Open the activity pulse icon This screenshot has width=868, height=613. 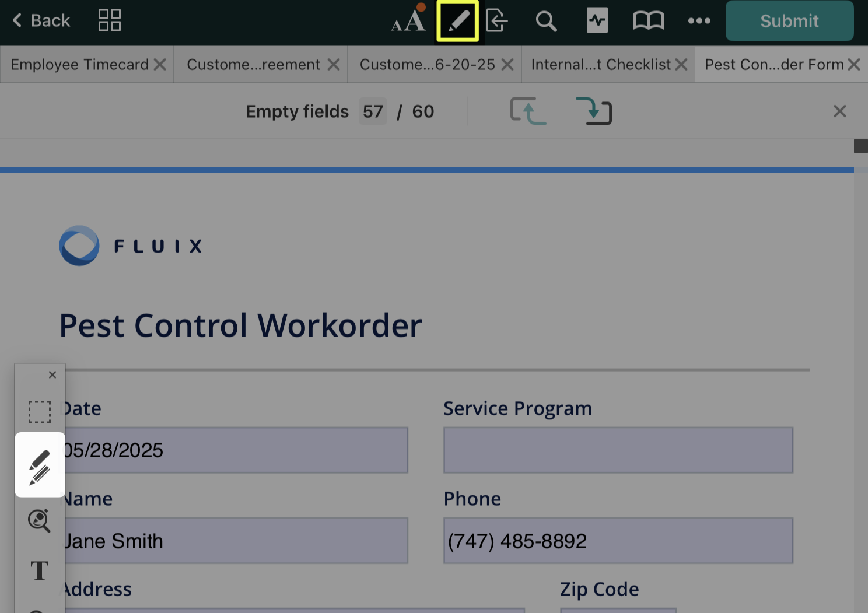[597, 21]
